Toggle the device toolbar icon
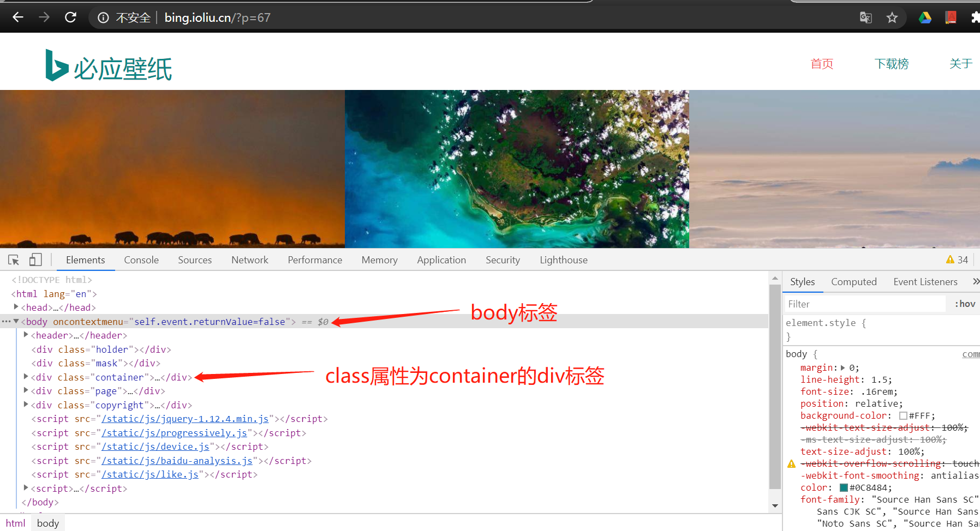The width and height of the screenshot is (980, 531). (35, 260)
